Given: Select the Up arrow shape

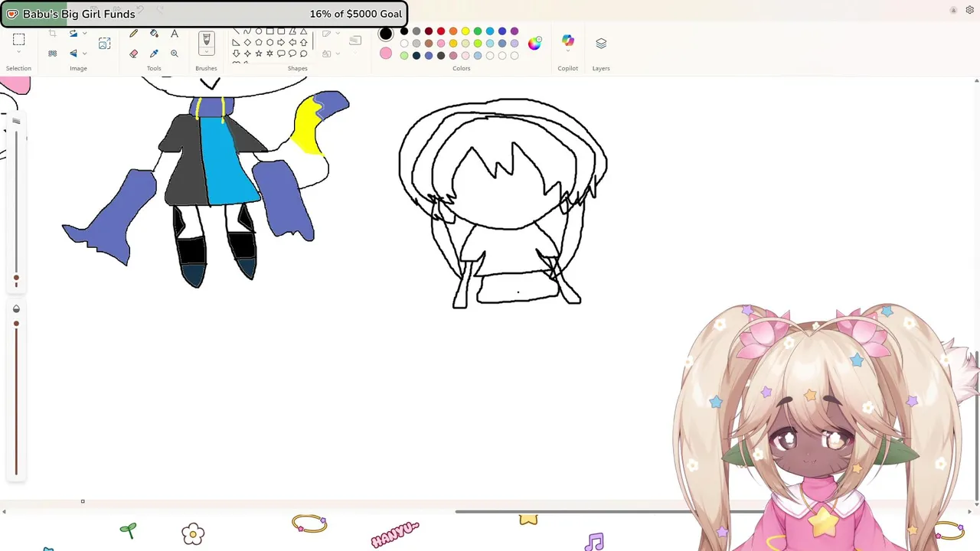Looking at the screenshot, I should pyautogui.click(x=304, y=43).
